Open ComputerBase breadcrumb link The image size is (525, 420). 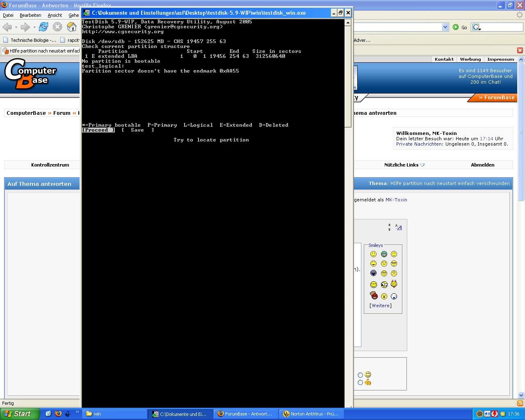coord(26,113)
